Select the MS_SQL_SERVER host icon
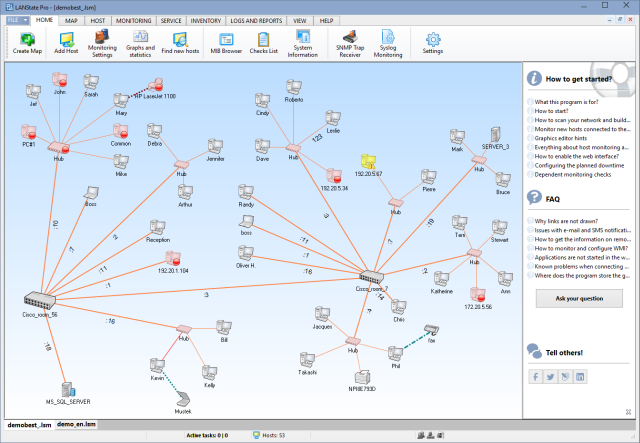The image size is (640, 443). (x=68, y=390)
